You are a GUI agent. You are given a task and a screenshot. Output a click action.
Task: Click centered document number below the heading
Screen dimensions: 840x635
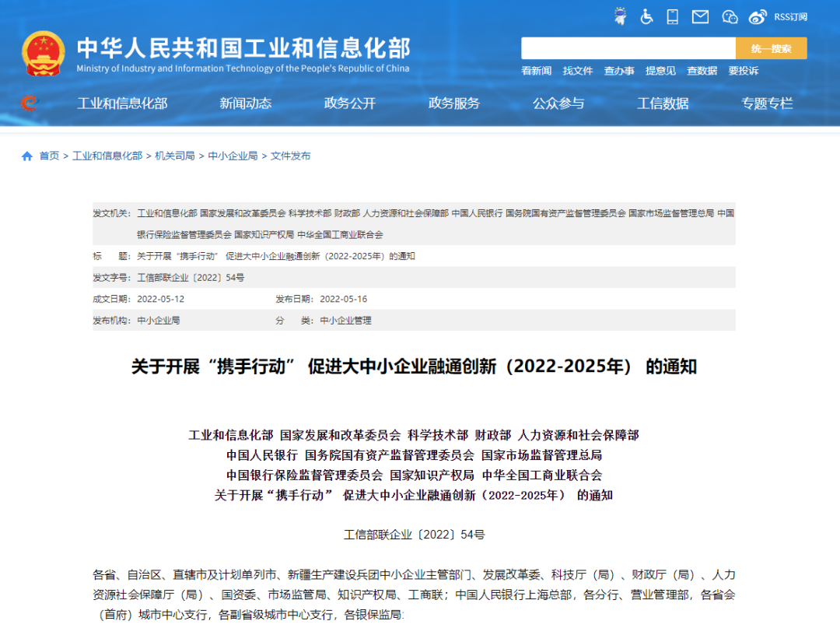click(x=414, y=535)
